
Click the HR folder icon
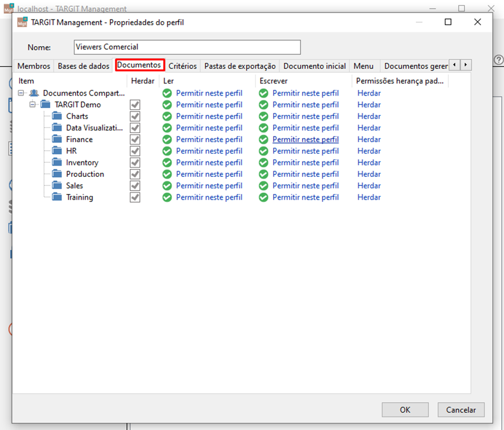57,150
